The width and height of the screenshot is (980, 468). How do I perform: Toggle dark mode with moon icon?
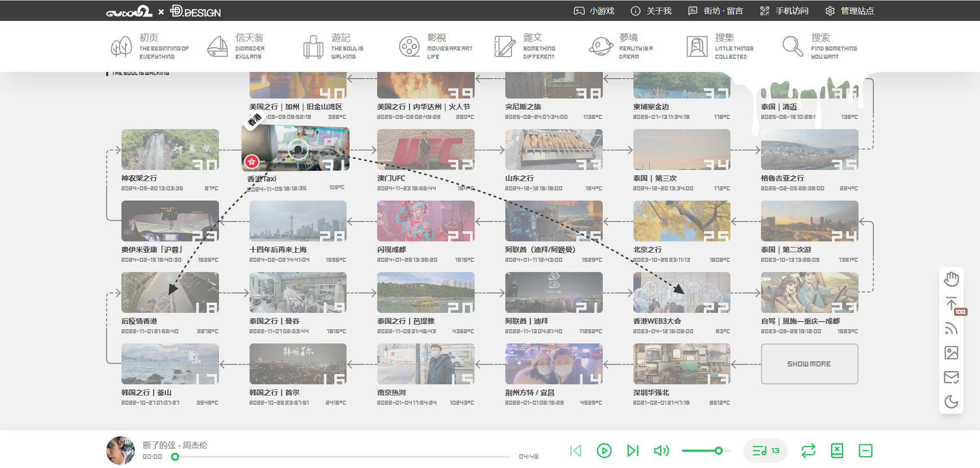coord(951,402)
